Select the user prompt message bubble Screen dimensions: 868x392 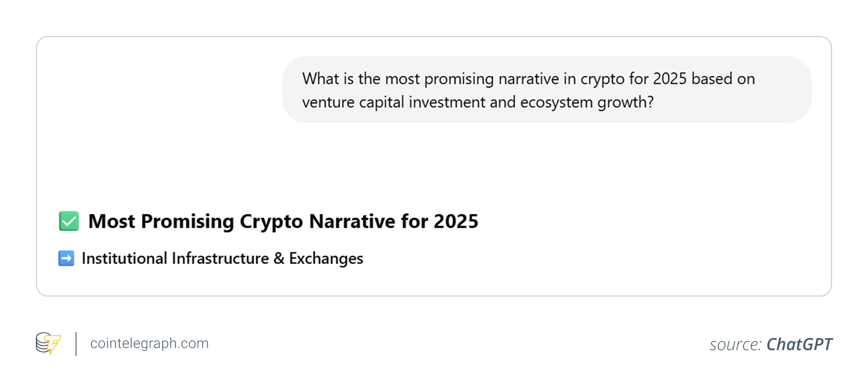click(546, 90)
